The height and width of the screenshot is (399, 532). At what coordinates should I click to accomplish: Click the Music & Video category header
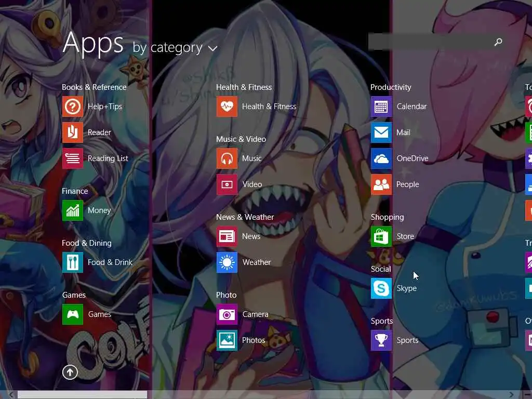(241, 139)
